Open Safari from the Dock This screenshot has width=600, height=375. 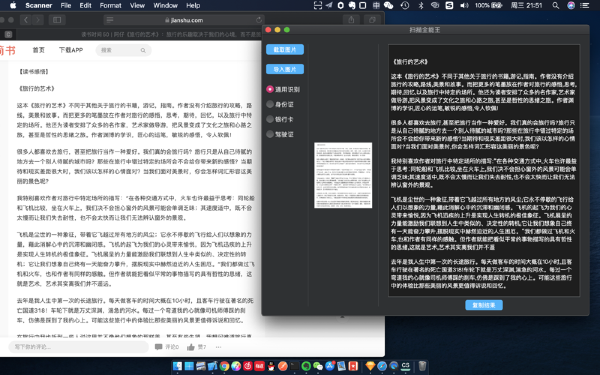tap(382, 366)
